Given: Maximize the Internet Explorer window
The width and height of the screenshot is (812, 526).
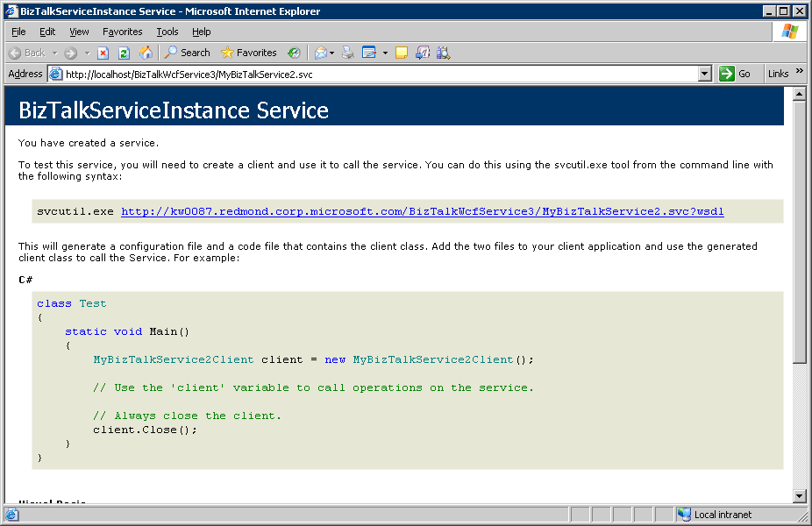Looking at the screenshot, I should click(784, 11).
